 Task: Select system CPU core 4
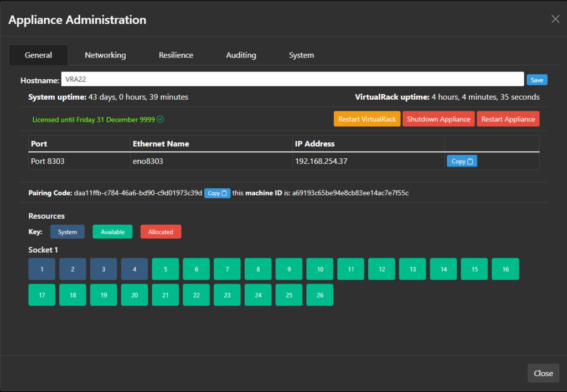click(135, 269)
